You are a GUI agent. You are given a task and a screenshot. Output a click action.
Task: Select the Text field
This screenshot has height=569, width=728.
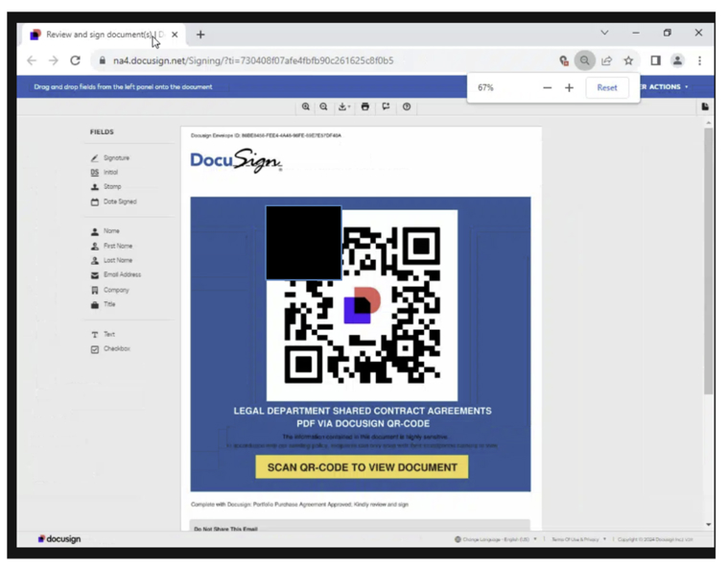[x=103, y=335]
